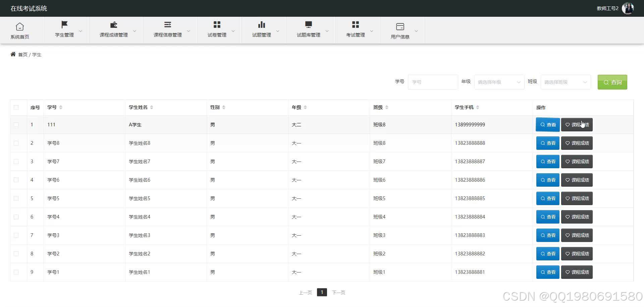Open course grades for 学生姓名1
This screenshot has height=307, width=644.
577,272
